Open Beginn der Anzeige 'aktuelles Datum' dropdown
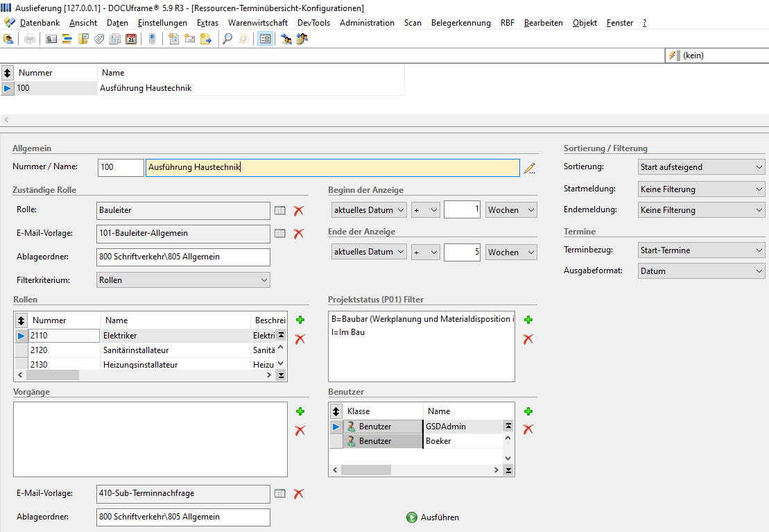The width and height of the screenshot is (769, 532). coord(369,210)
